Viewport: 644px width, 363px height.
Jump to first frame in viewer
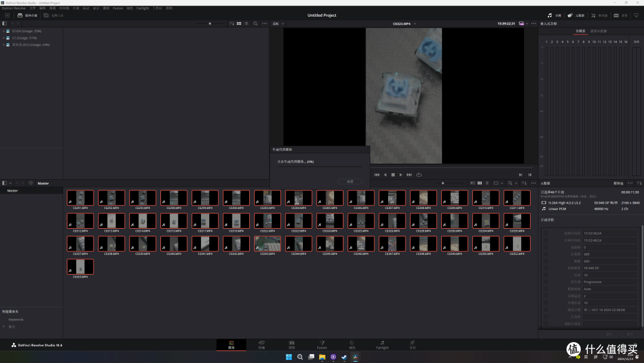377,175
